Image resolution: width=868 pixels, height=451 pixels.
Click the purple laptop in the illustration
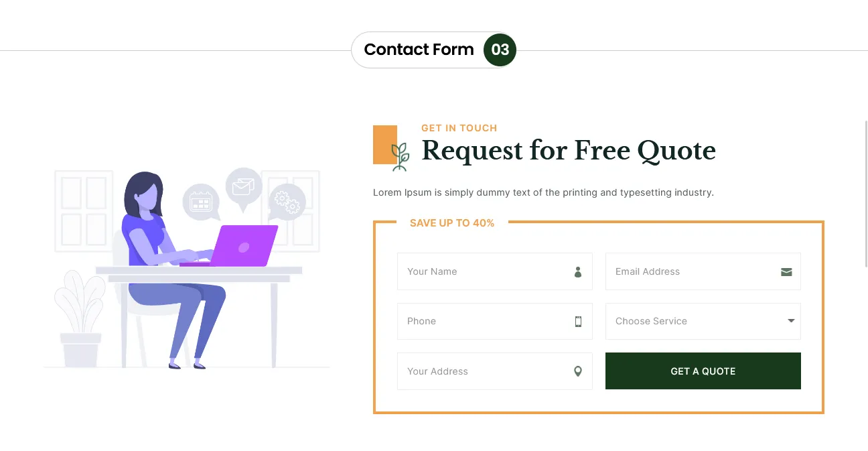[x=244, y=245]
